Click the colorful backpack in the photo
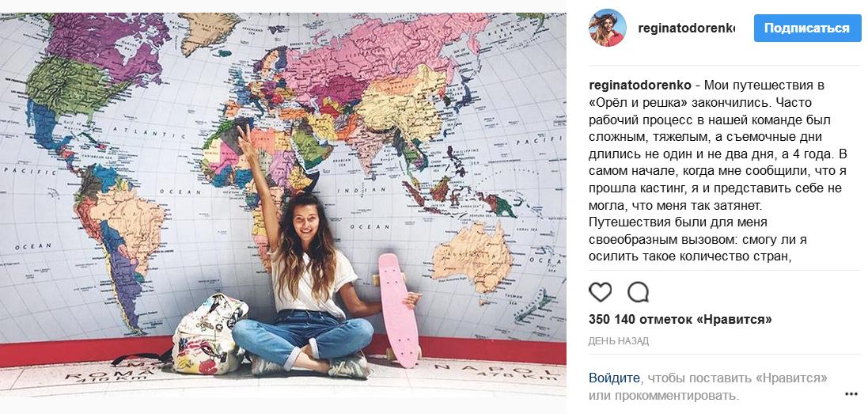868x414 pixels. (x=209, y=334)
